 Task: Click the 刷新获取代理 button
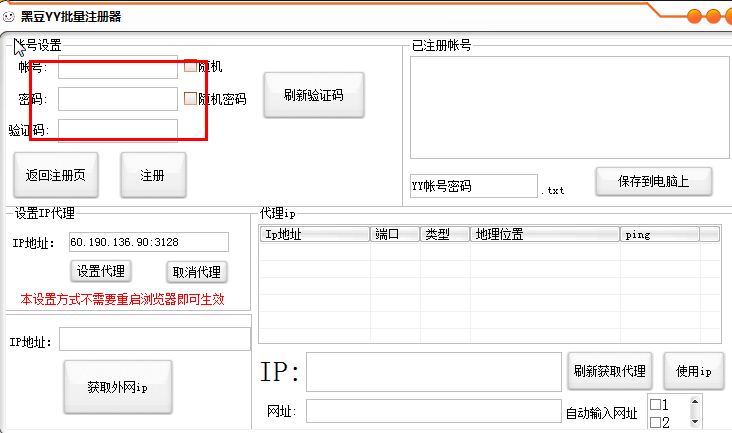point(610,371)
